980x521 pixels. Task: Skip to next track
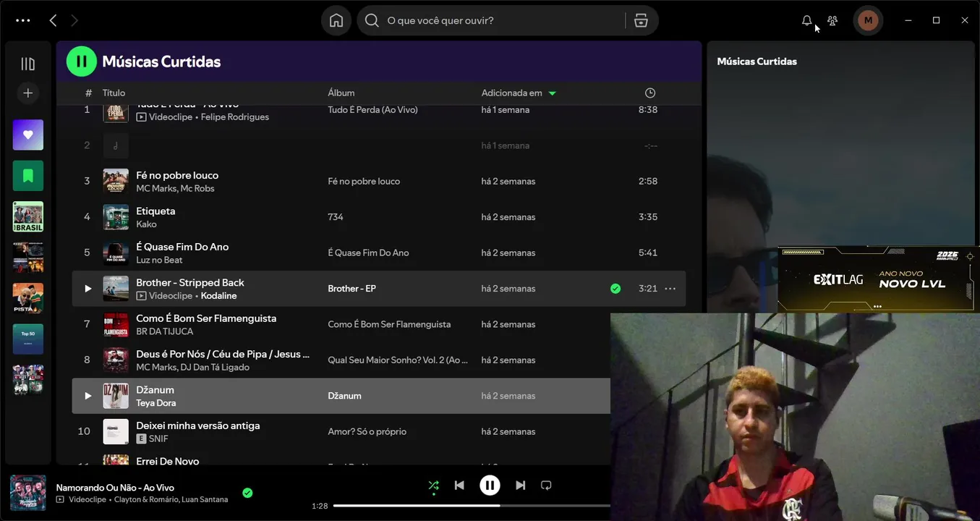tap(521, 486)
